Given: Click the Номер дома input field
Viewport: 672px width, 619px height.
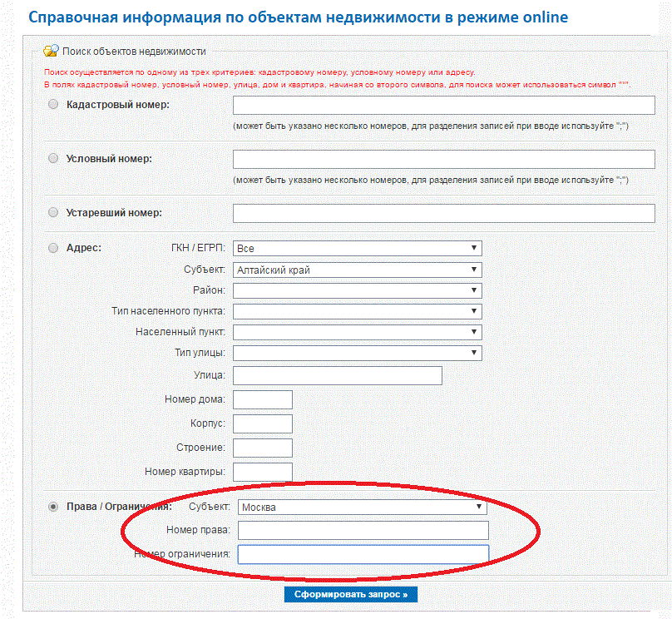Looking at the screenshot, I should point(263,399).
